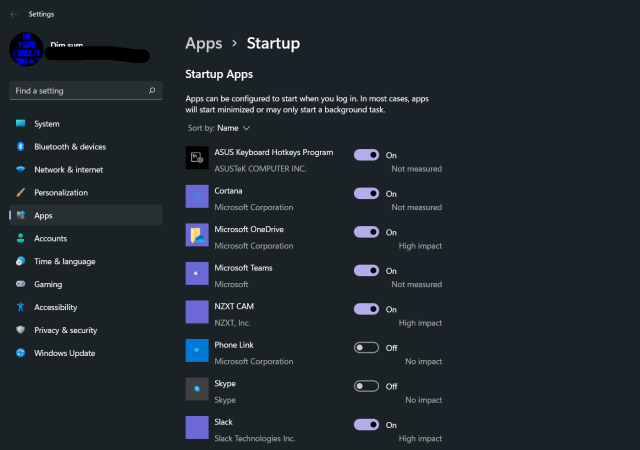Click the 'NZXT, Inc.' publisher text
Screen dimensions: 640x450
point(232,323)
